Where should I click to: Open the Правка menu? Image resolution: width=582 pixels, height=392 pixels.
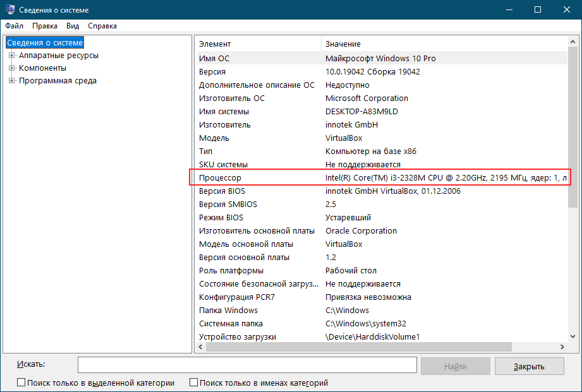pos(45,26)
